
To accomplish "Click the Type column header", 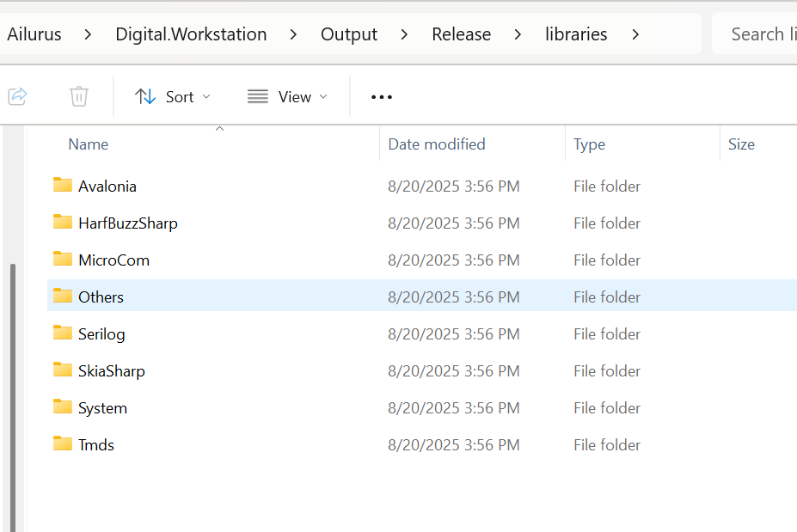I will [590, 144].
